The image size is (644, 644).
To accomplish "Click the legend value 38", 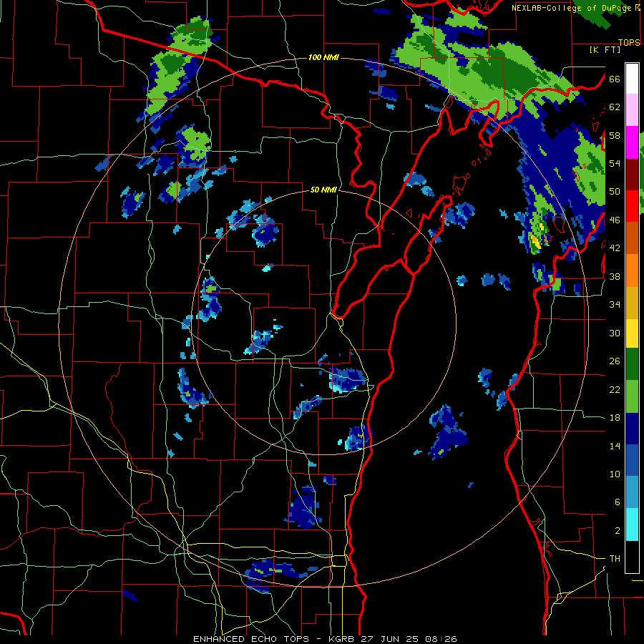I will click(x=615, y=276).
